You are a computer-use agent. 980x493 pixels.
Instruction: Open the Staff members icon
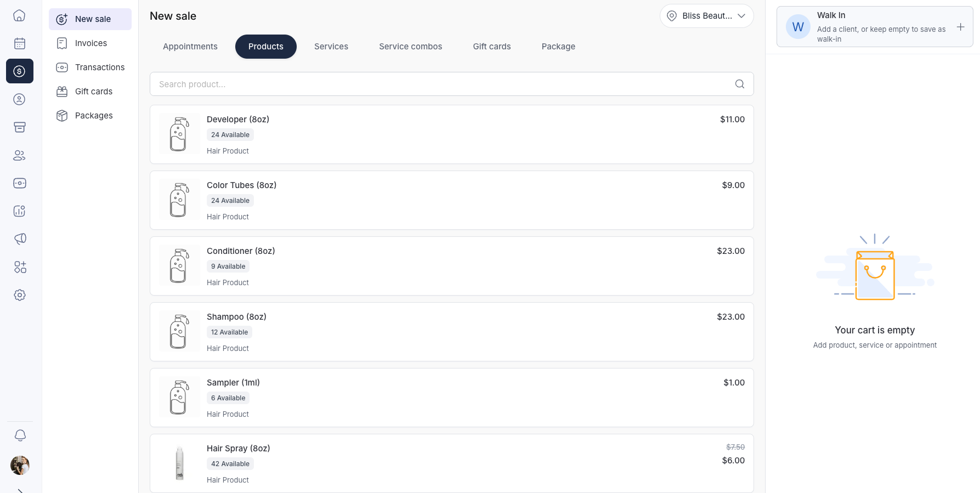click(20, 155)
